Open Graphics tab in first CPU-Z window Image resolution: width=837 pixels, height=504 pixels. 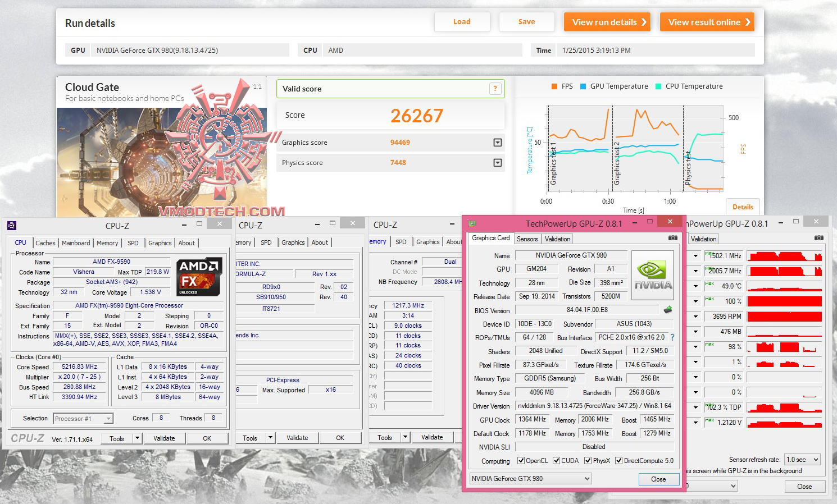click(160, 243)
